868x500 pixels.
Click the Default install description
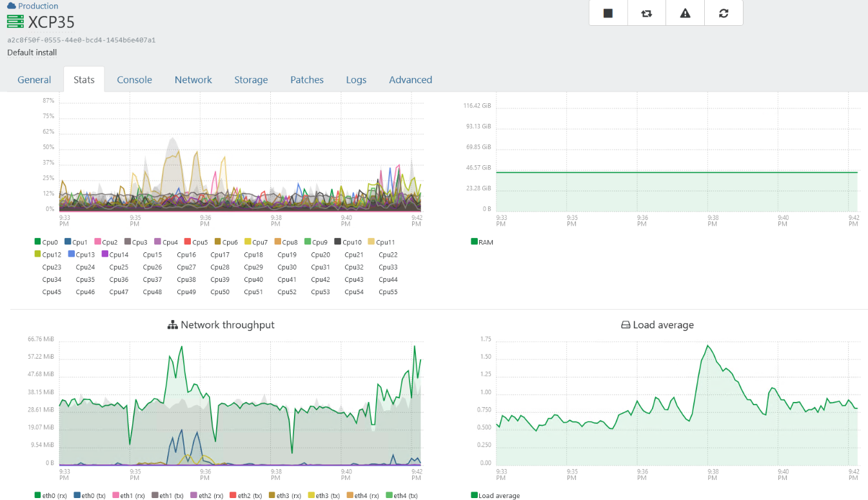pyautogui.click(x=32, y=52)
